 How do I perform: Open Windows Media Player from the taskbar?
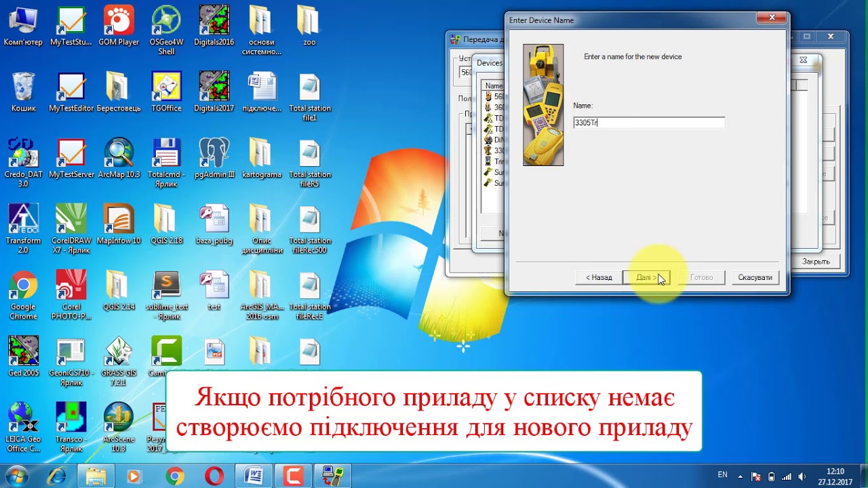pos(135,476)
